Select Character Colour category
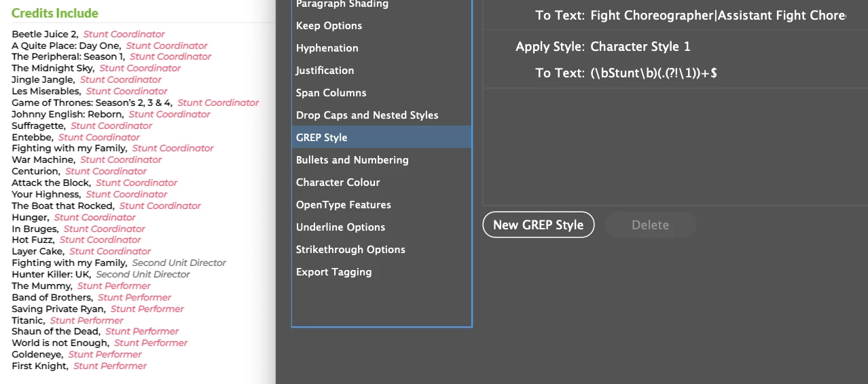This screenshot has height=384, width=868. pyautogui.click(x=338, y=183)
